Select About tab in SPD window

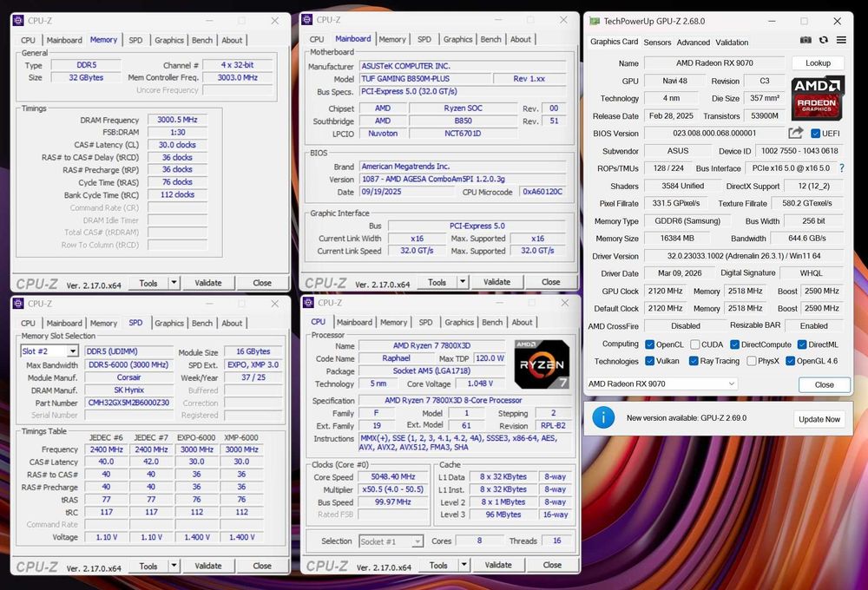232,324
